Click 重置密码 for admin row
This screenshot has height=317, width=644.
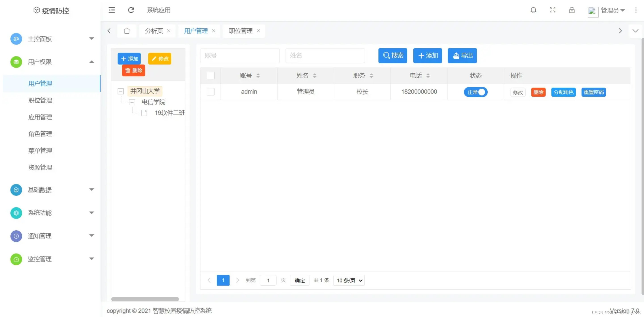point(593,92)
